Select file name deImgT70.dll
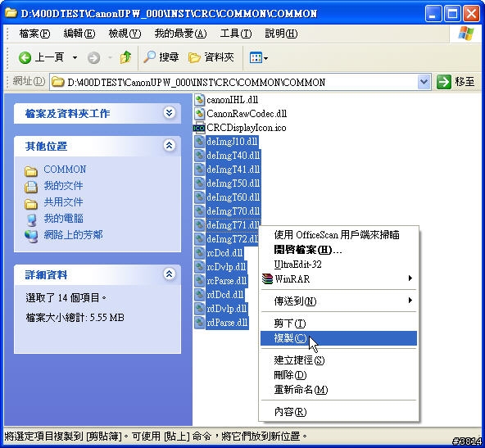Image resolution: width=485 pixels, height=448 pixels. (x=233, y=211)
